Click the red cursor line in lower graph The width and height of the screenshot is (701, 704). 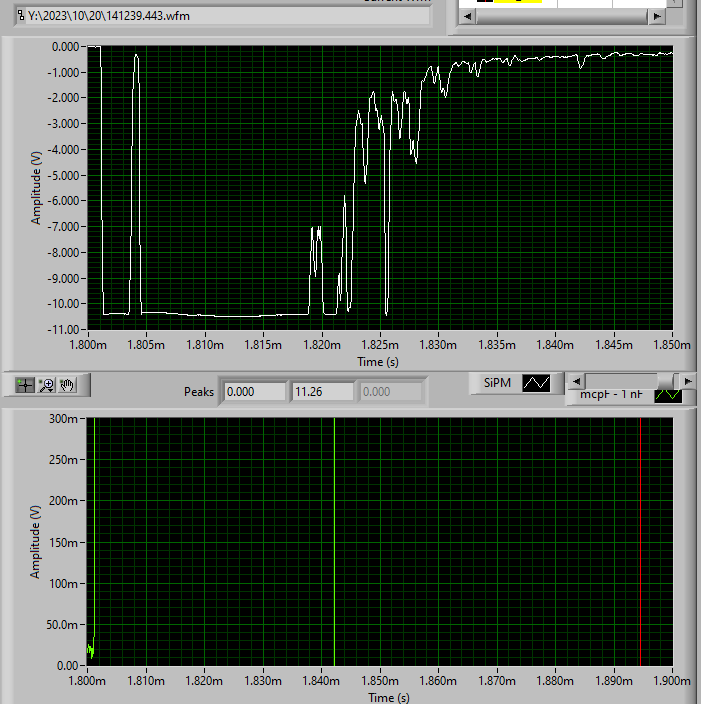click(x=640, y=541)
